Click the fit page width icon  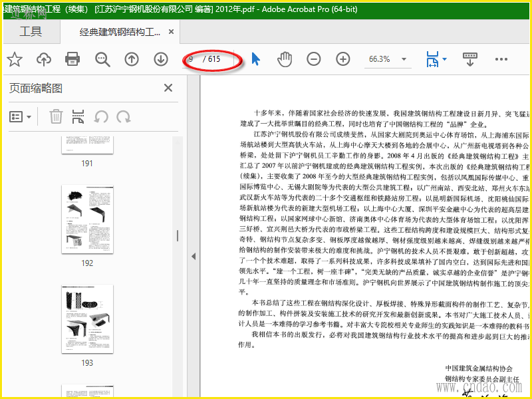(432, 59)
